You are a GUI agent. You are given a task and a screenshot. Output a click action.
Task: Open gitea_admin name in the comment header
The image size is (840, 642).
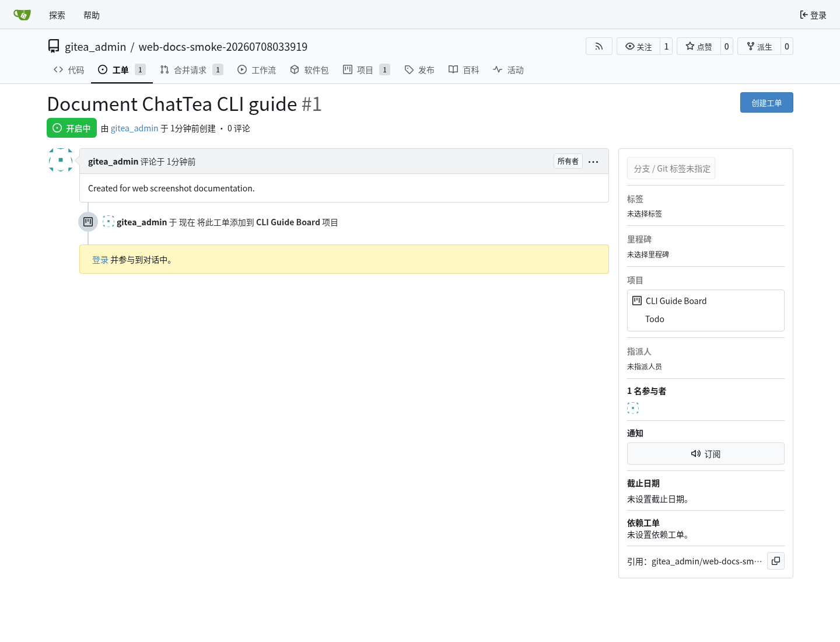tap(113, 162)
